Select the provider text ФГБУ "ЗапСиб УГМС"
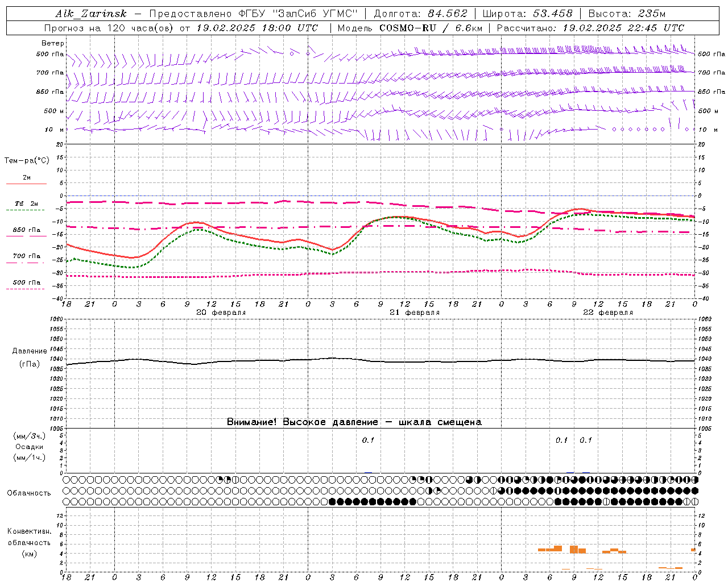728x582 pixels. pos(300,14)
